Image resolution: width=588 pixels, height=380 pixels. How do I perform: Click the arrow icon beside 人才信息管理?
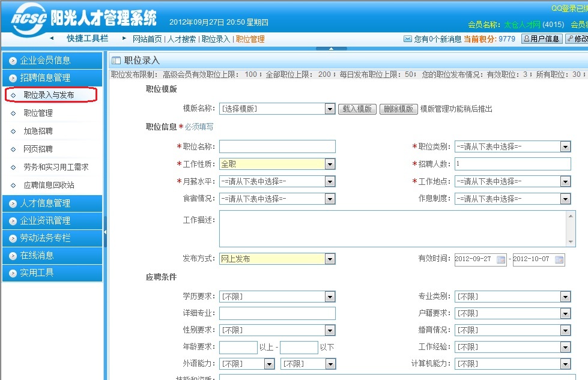pos(13,204)
